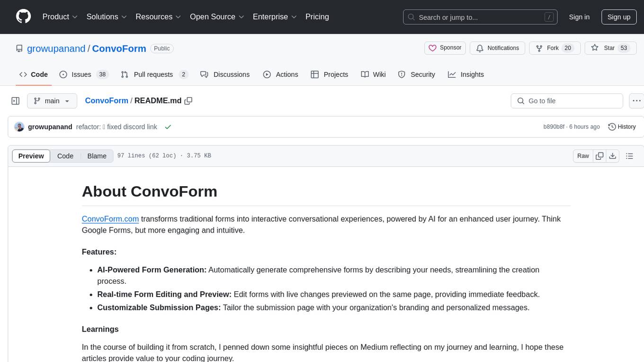View the file History
Viewport: 644px width, 362px height.
click(622, 127)
